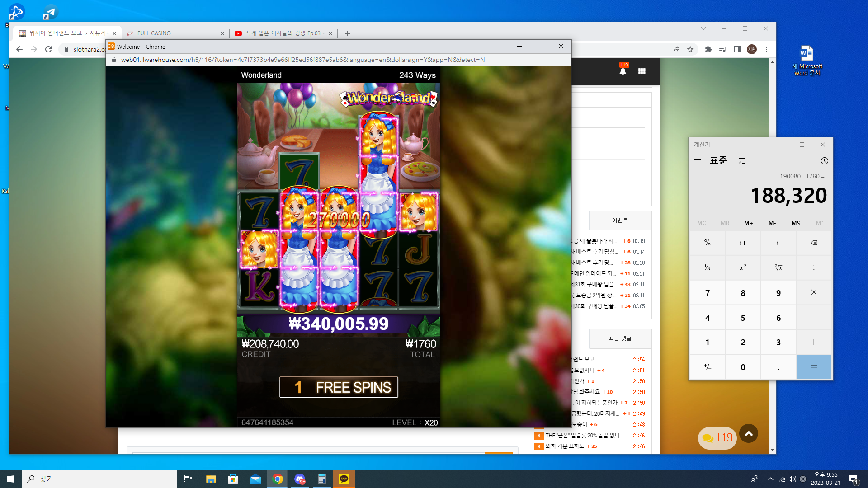Click the backspace key in calculator
Screen dimensions: 868x488
point(814,243)
